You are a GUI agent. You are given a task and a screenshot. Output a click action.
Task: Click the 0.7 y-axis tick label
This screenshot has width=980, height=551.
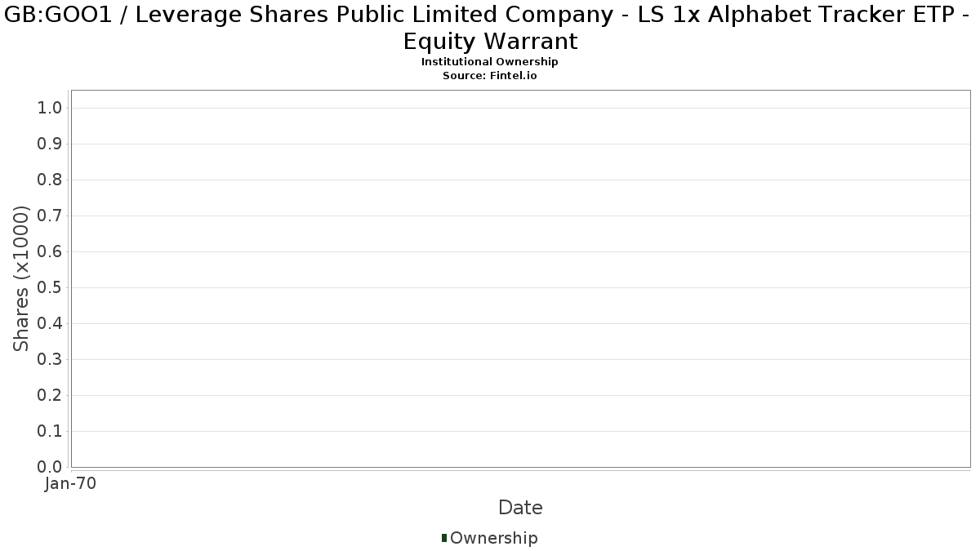(51, 216)
